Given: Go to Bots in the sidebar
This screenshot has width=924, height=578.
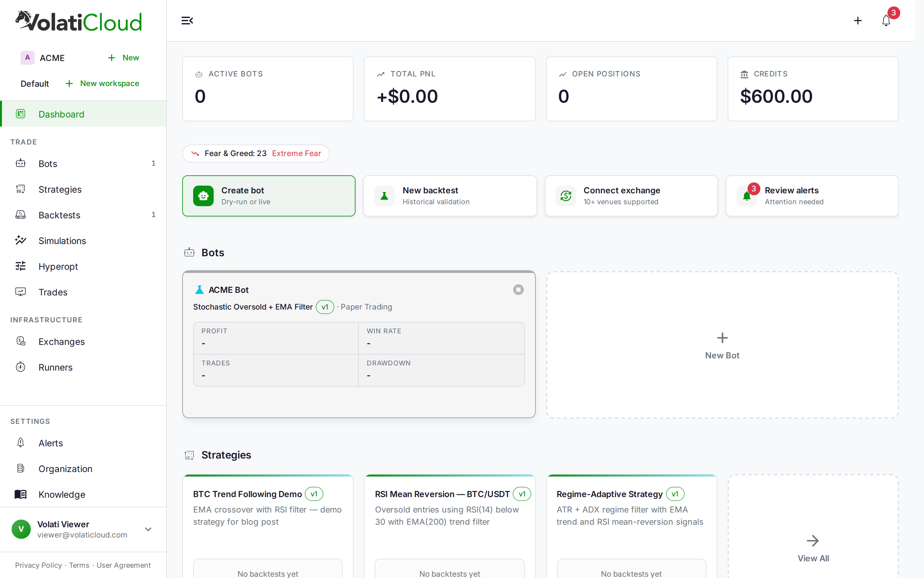Looking at the screenshot, I should pos(83,164).
